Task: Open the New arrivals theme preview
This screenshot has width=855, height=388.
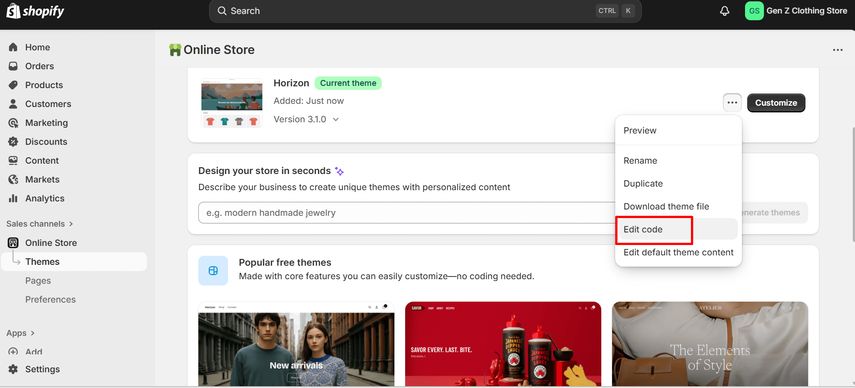Action: point(296,344)
